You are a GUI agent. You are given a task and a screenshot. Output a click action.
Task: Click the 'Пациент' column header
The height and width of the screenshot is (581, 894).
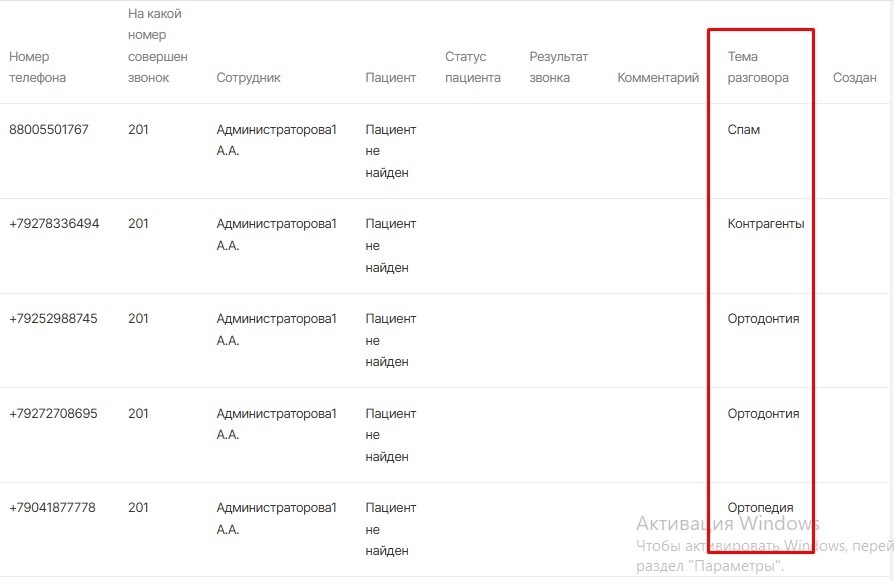click(390, 78)
